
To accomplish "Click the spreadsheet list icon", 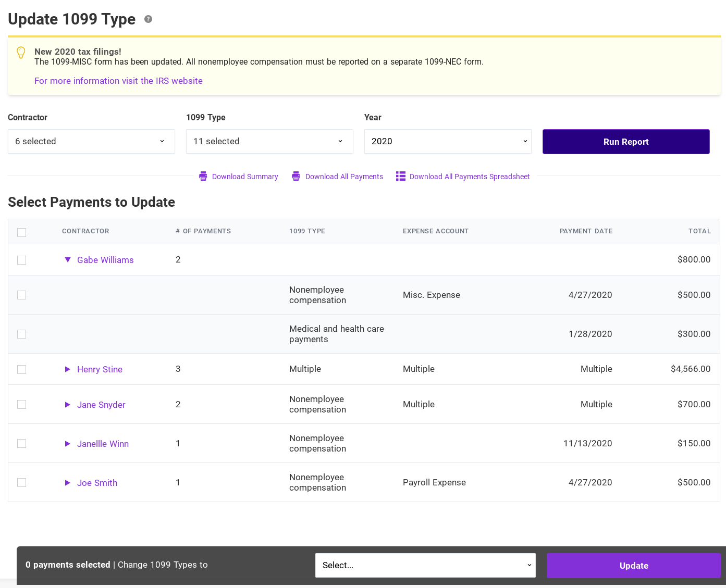I will (x=400, y=177).
